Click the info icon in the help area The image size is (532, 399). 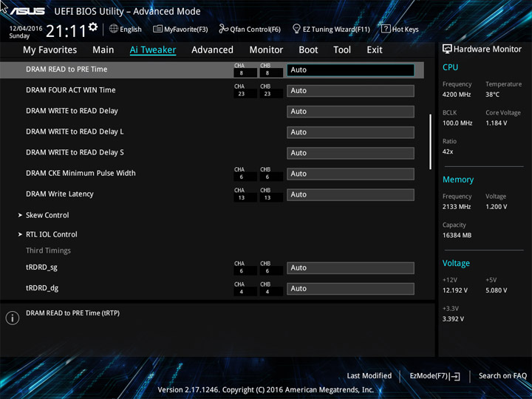[13, 318]
